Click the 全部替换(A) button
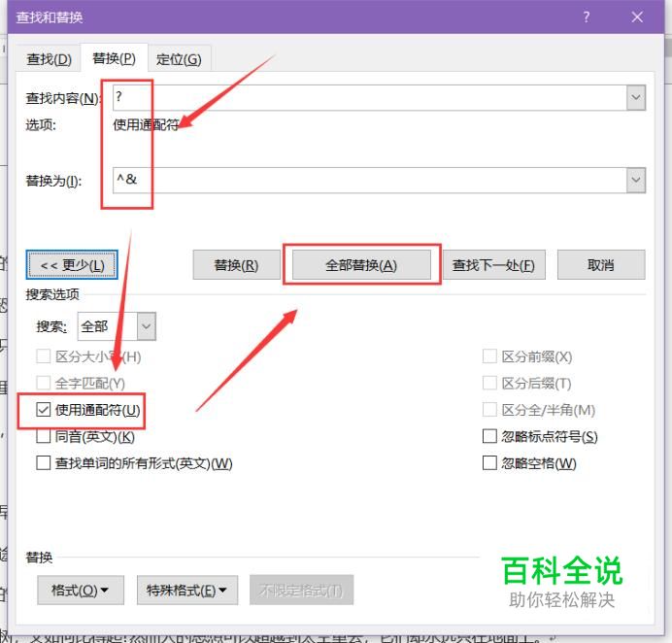The image size is (672, 643). pyautogui.click(x=361, y=265)
